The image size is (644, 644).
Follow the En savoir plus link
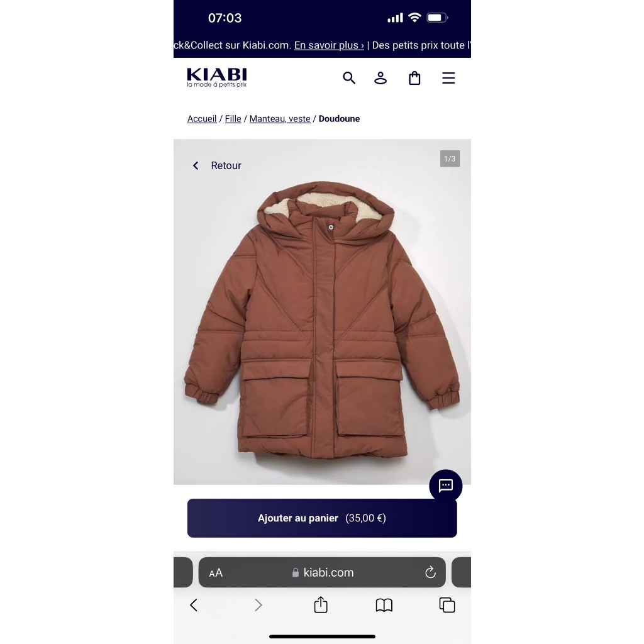point(329,45)
